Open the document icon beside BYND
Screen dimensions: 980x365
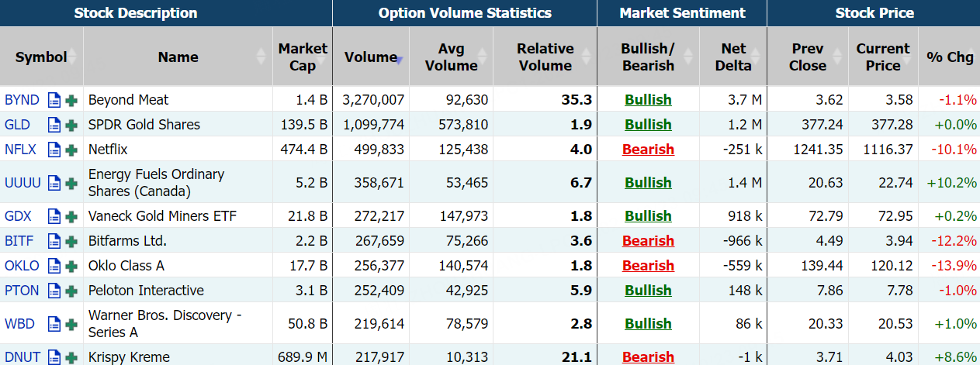(54, 100)
